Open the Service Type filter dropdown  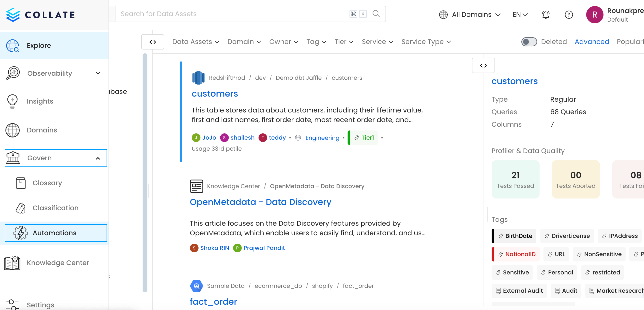coord(426,42)
